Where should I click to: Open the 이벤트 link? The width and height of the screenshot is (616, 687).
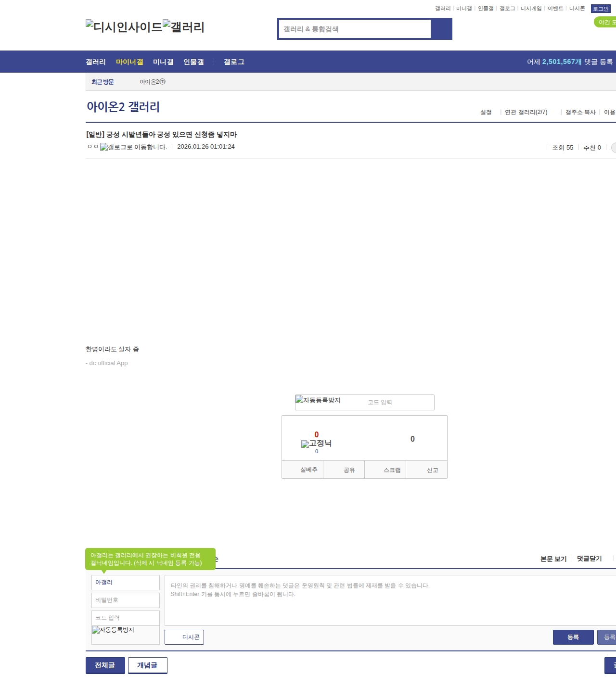[x=555, y=9]
